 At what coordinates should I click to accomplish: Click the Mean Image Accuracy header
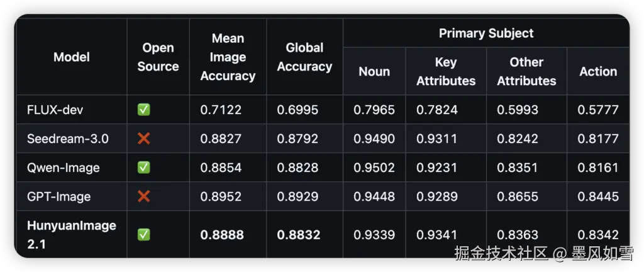228,57
